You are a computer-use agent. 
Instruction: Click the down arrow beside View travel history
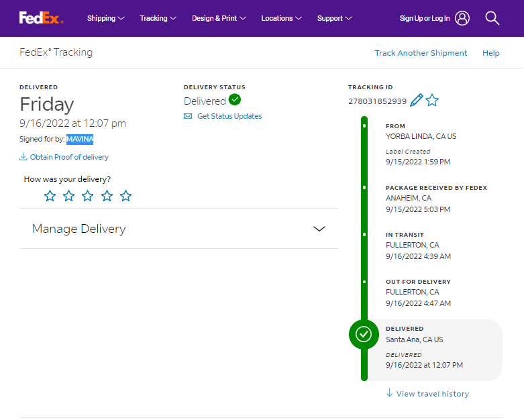pos(389,393)
